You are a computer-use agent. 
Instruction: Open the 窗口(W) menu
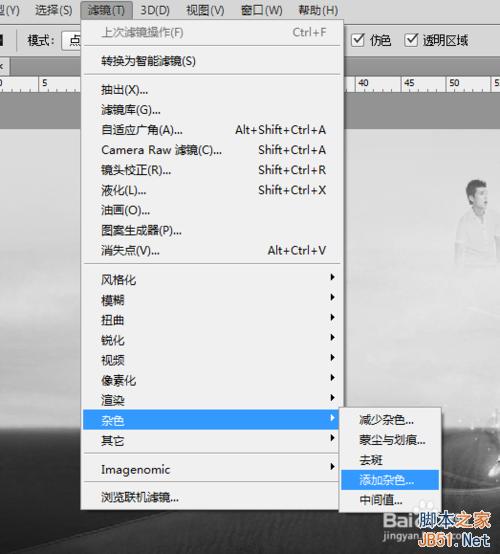coord(261,10)
